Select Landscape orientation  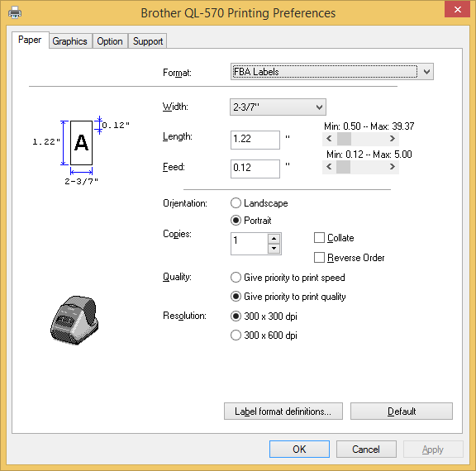[x=259, y=203]
